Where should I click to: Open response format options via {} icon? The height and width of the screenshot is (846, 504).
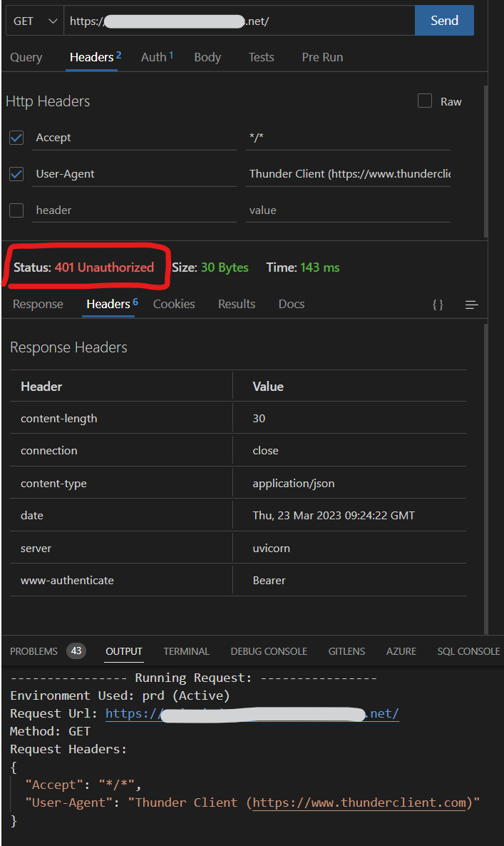point(438,304)
